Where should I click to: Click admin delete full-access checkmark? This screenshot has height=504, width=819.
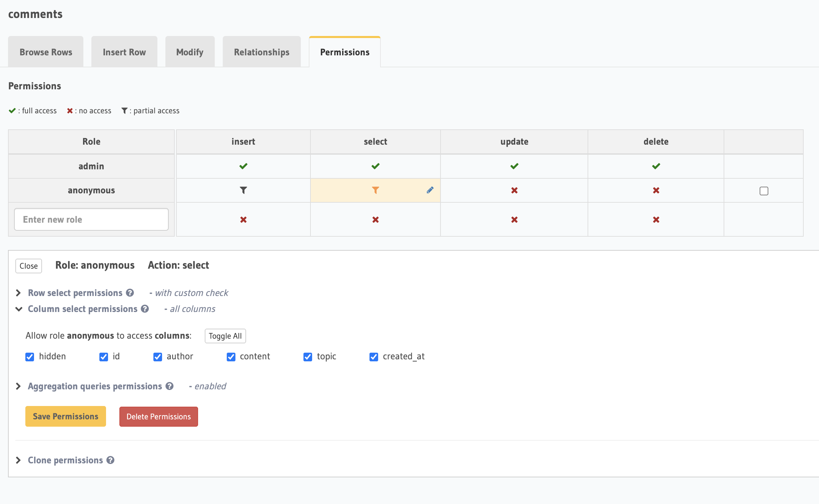point(656,166)
